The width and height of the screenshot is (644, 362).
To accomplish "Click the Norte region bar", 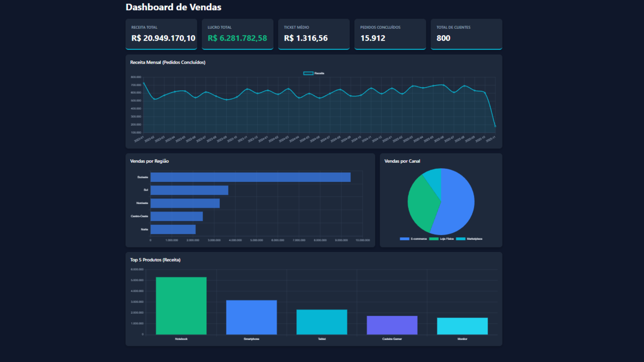I will (x=173, y=230).
